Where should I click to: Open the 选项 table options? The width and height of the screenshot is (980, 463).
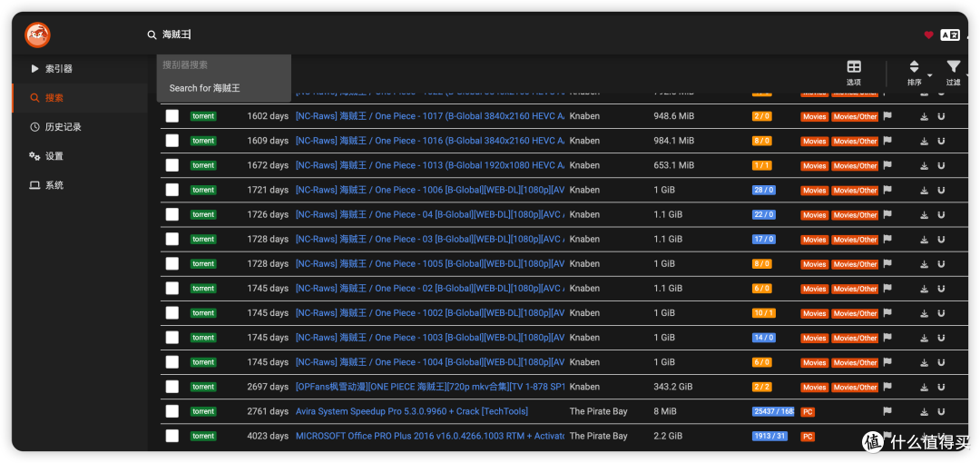(854, 73)
